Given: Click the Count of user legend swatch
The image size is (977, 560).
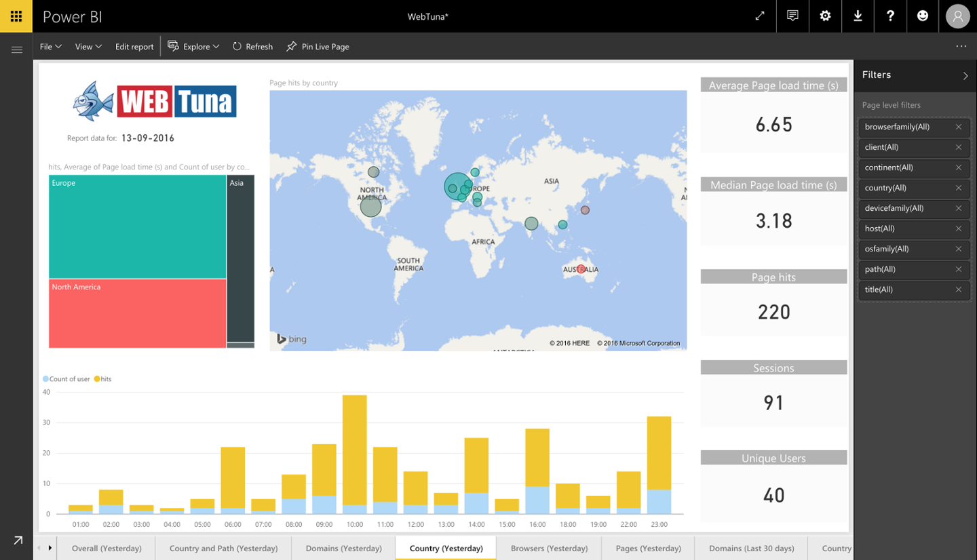Looking at the screenshot, I should 45,379.
